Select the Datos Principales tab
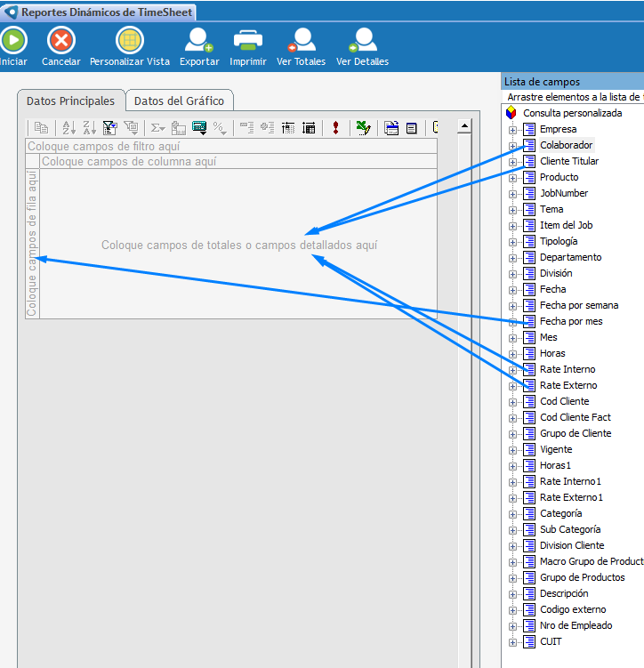Image resolution: width=644 pixels, height=668 pixels. coord(70,101)
